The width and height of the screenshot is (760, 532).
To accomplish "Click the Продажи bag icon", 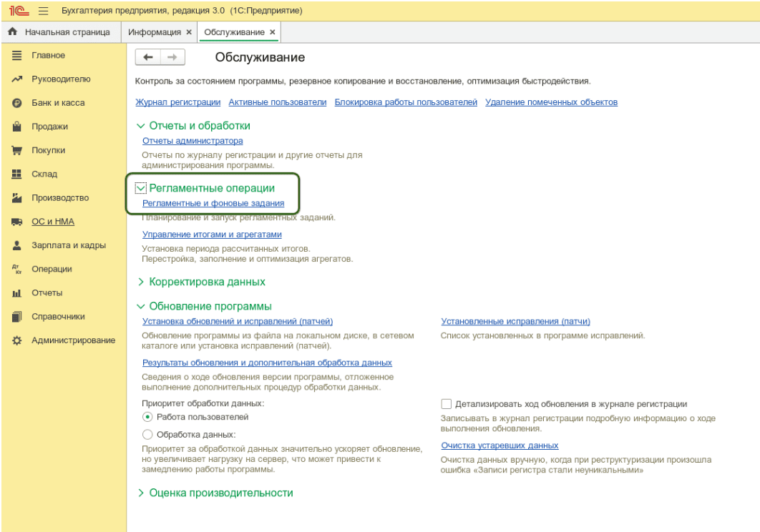I will [x=16, y=127].
